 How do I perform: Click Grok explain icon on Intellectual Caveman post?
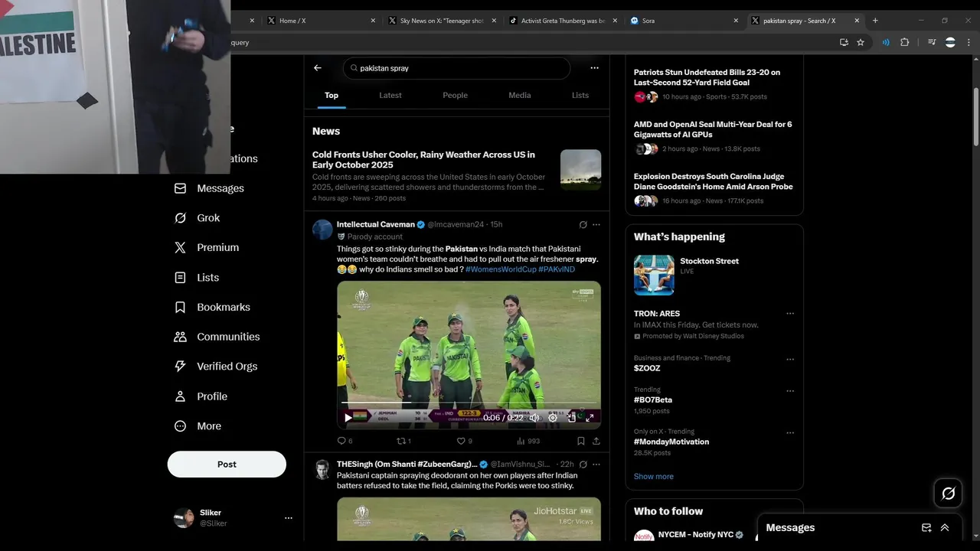pos(583,225)
